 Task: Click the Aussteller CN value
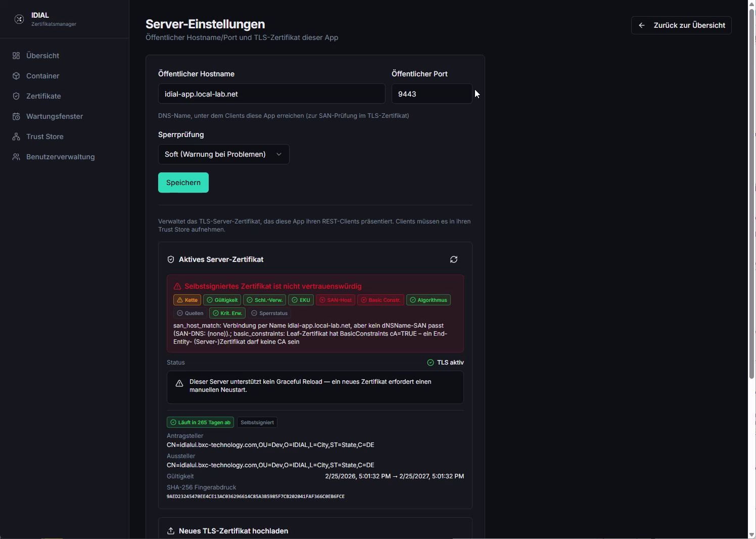pyautogui.click(x=270, y=465)
